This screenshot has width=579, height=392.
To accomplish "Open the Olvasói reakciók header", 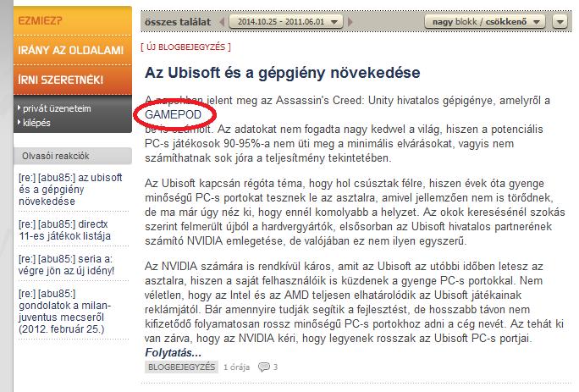I will [73, 156].
